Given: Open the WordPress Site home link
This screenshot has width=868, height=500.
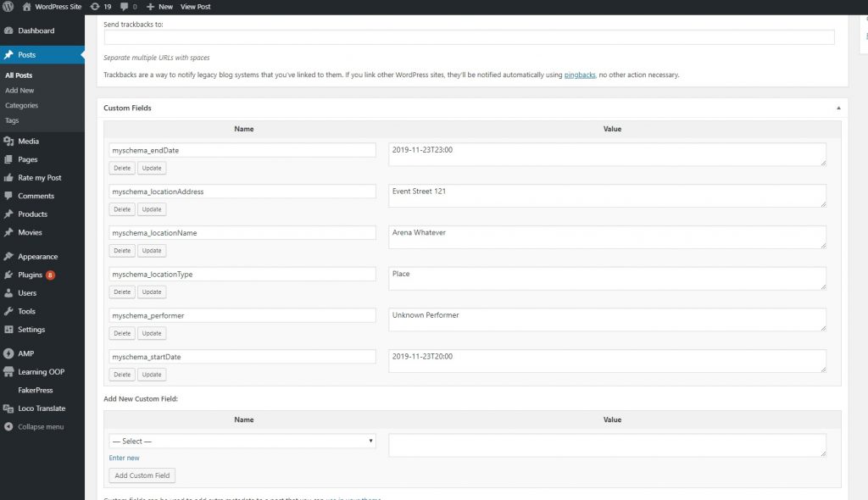Looking at the screenshot, I should pyautogui.click(x=52, y=7).
